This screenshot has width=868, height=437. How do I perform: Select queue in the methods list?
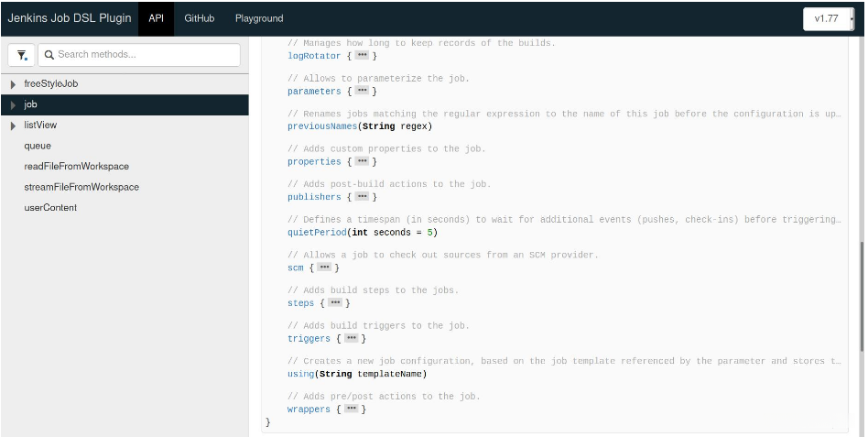click(38, 146)
